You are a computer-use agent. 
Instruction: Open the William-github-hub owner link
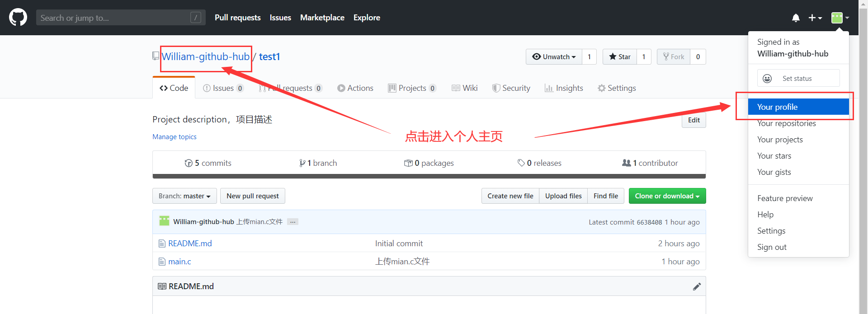tap(206, 56)
